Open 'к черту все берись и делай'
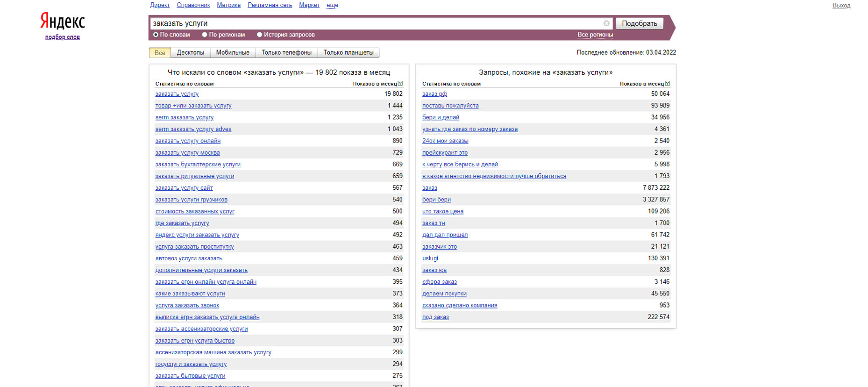868x387 pixels. [x=460, y=165]
